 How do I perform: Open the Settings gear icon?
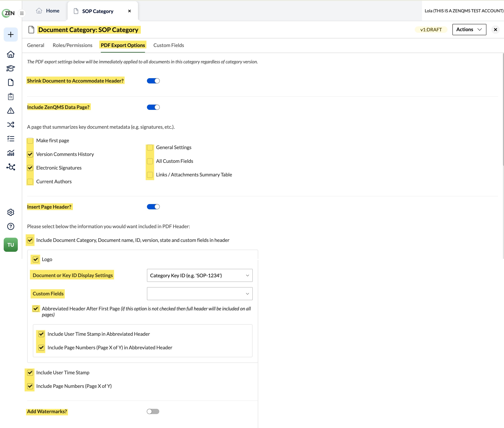click(11, 212)
